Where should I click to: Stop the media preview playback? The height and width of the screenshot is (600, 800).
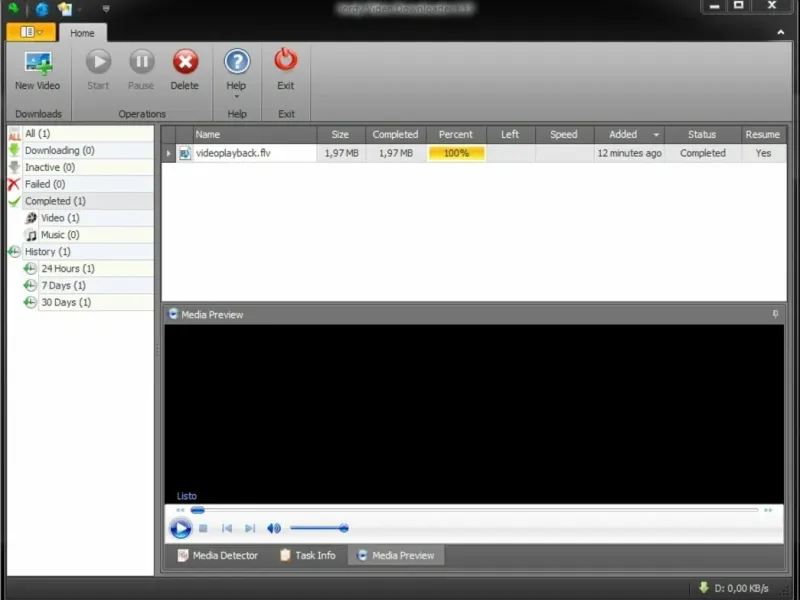tap(203, 529)
